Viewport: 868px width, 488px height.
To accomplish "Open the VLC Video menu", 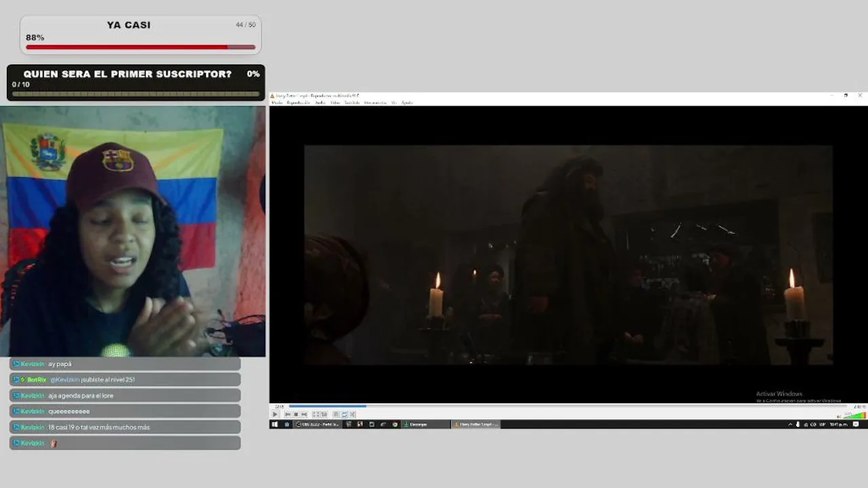I will pos(335,103).
